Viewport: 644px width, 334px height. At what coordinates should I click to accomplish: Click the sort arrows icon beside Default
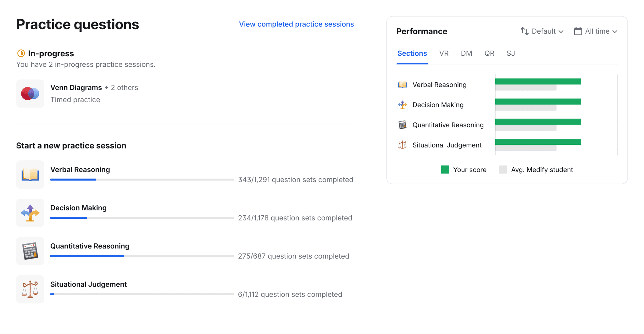524,31
